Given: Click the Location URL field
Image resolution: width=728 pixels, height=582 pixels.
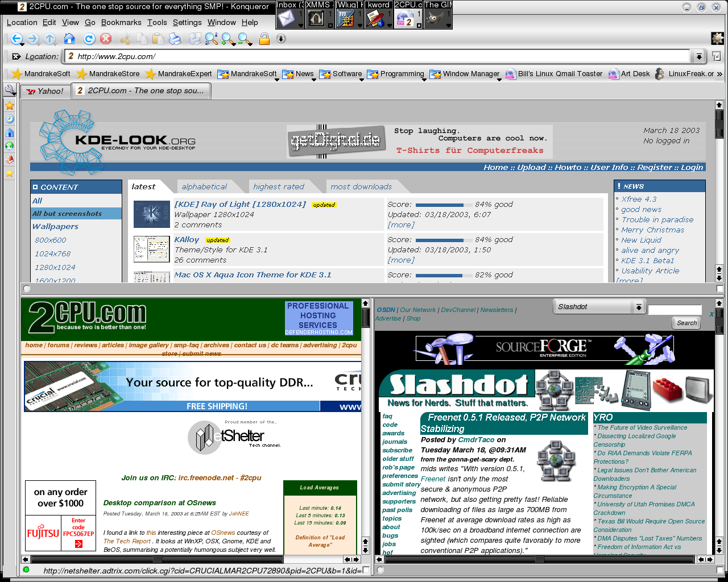Looking at the screenshot, I should point(378,56).
